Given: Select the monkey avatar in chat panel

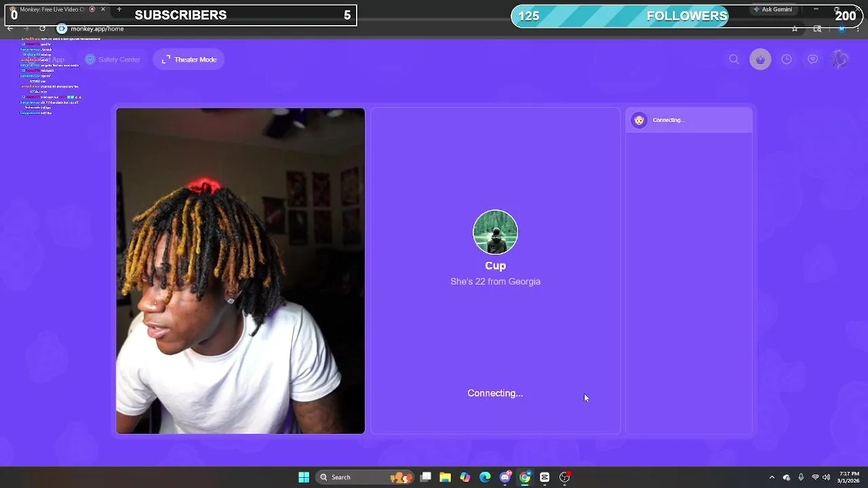Looking at the screenshot, I should [639, 120].
